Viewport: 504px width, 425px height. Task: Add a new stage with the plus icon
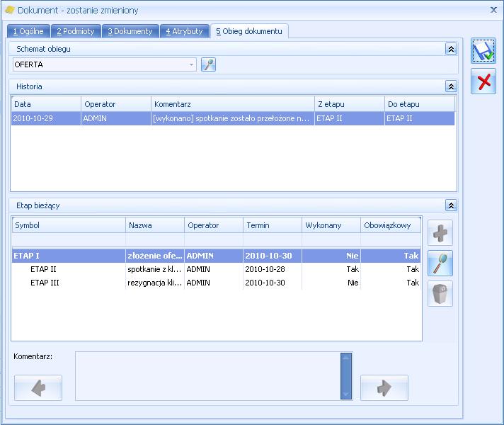[x=440, y=233]
